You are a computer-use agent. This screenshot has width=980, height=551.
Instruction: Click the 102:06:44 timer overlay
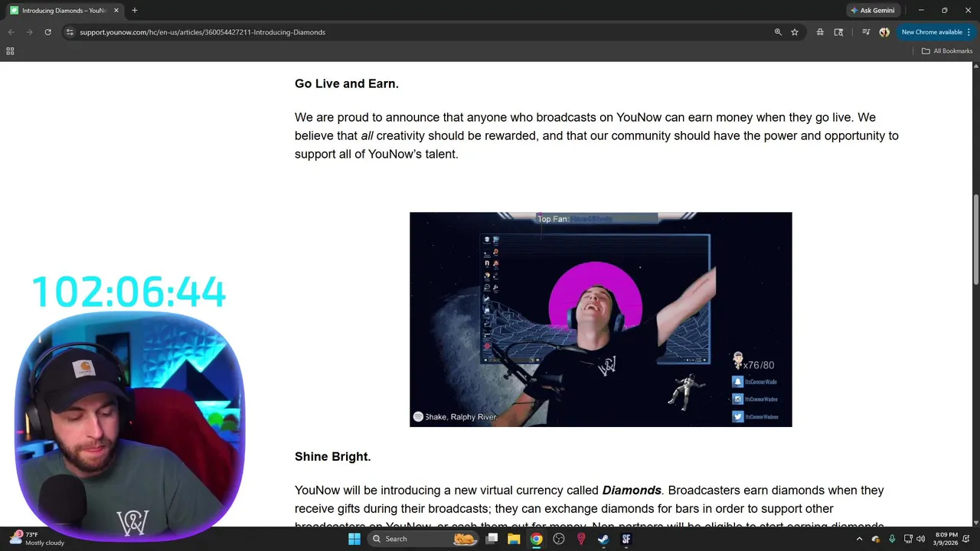click(x=129, y=292)
